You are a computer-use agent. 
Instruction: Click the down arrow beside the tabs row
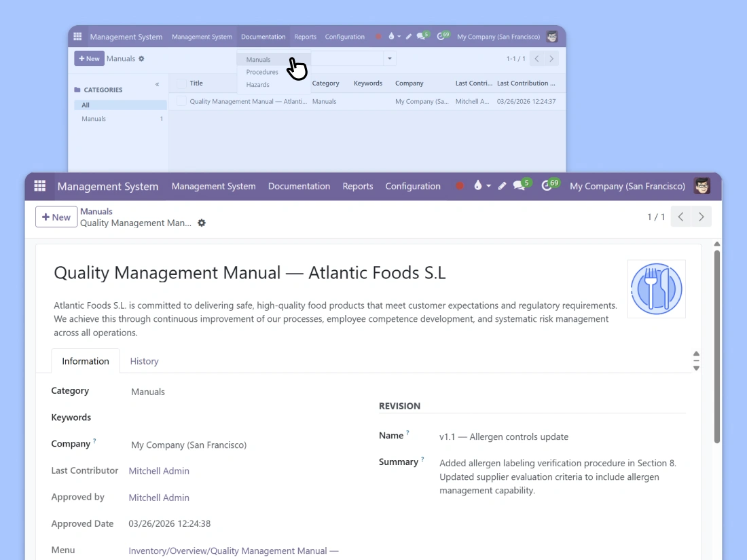(696, 368)
